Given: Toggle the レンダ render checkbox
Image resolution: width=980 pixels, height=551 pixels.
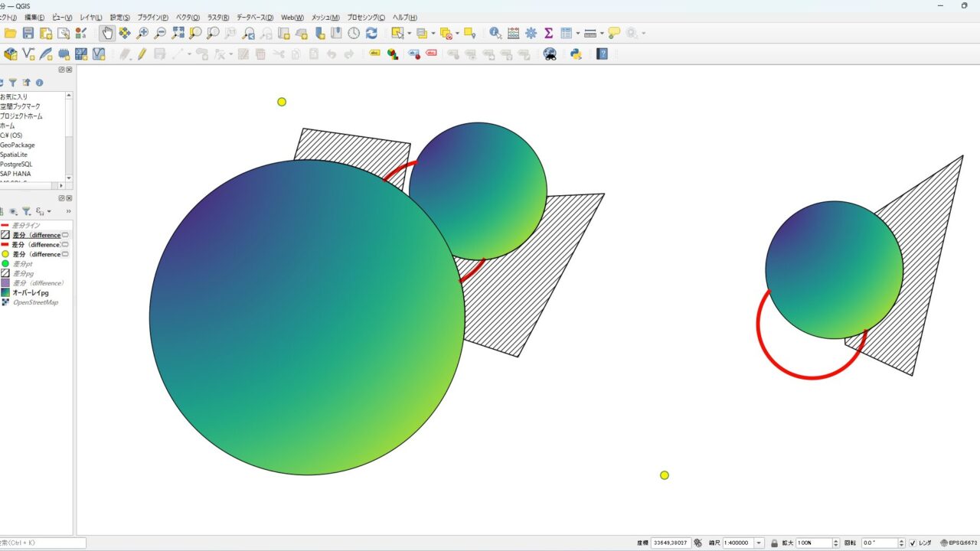Looking at the screenshot, I should [913, 543].
